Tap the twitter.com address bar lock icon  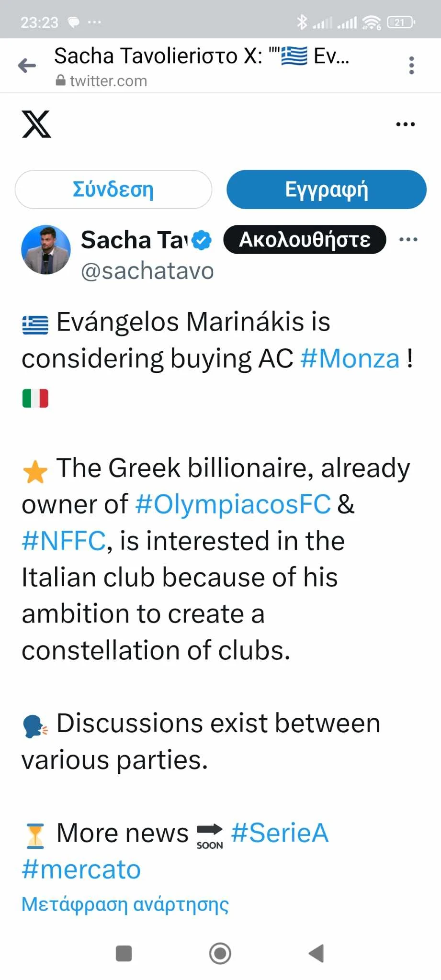61,80
